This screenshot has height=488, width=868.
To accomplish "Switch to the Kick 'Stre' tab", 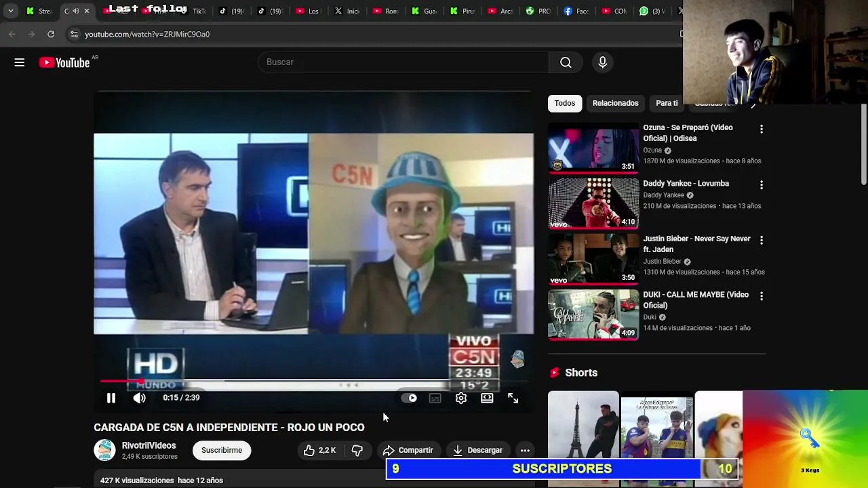I will coord(38,11).
